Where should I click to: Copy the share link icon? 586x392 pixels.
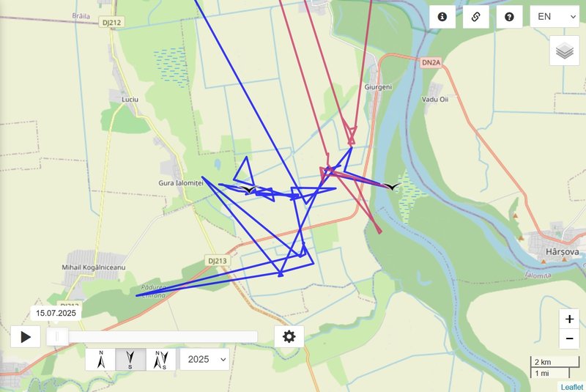(x=475, y=17)
